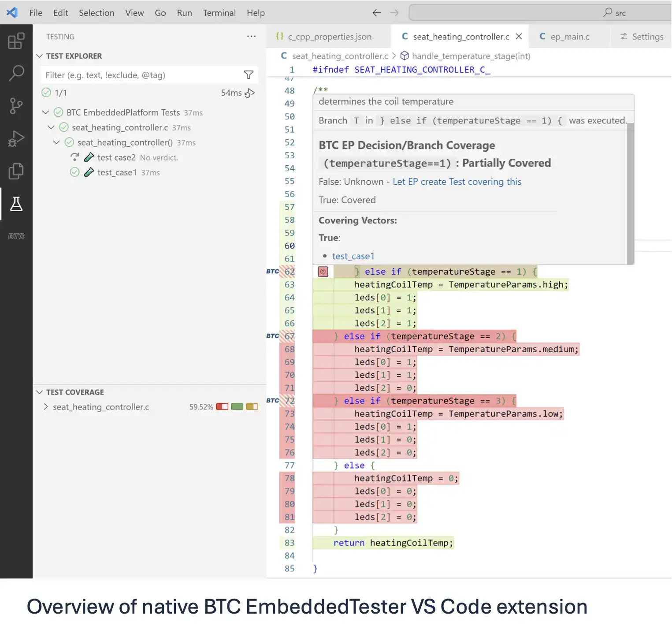Open the BTC extension sidebar icon
Viewport: 672px width, 633px height.
(x=16, y=236)
